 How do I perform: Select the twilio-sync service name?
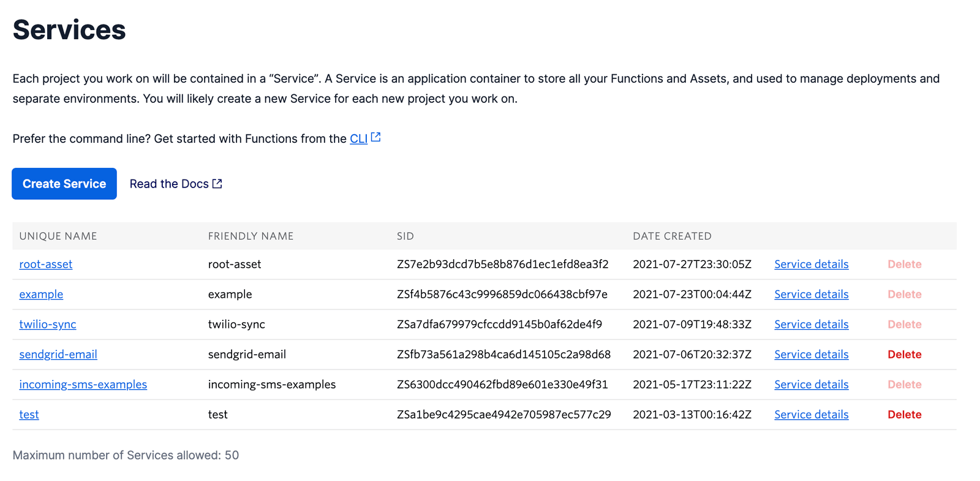click(48, 324)
